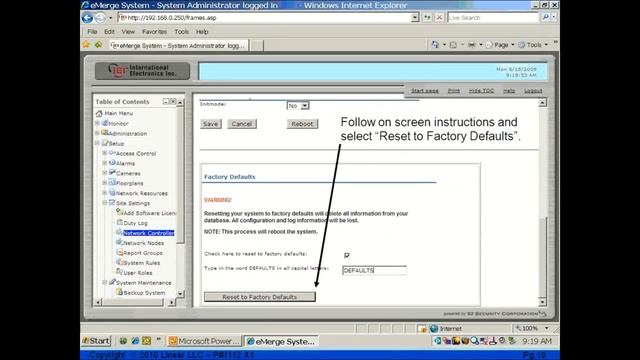Click the Main Menu house icon
This screenshot has width=640, height=360.
[99, 113]
